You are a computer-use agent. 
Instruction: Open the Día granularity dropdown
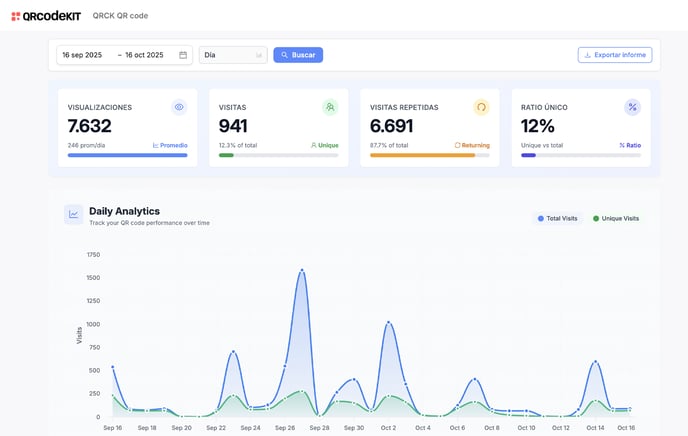[x=233, y=55]
